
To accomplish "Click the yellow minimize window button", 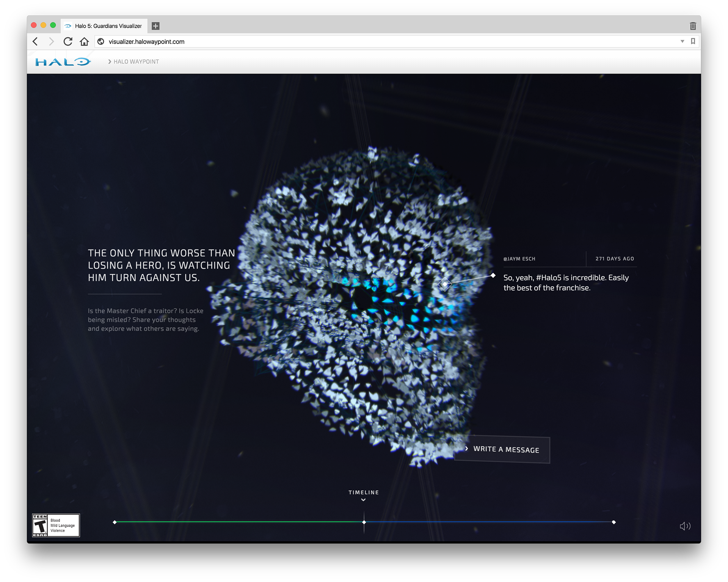I will click(x=43, y=25).
